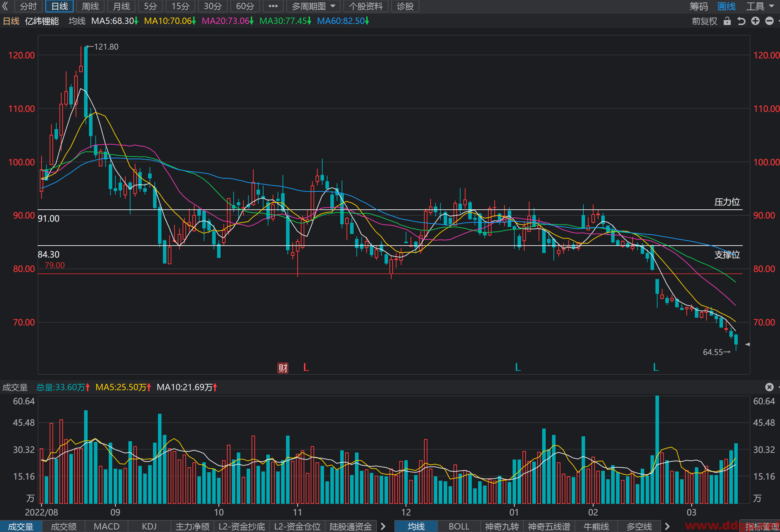Expand the 工具 tools menu
Viewport: 780px width, 532px height.
[x=760, y=6]
